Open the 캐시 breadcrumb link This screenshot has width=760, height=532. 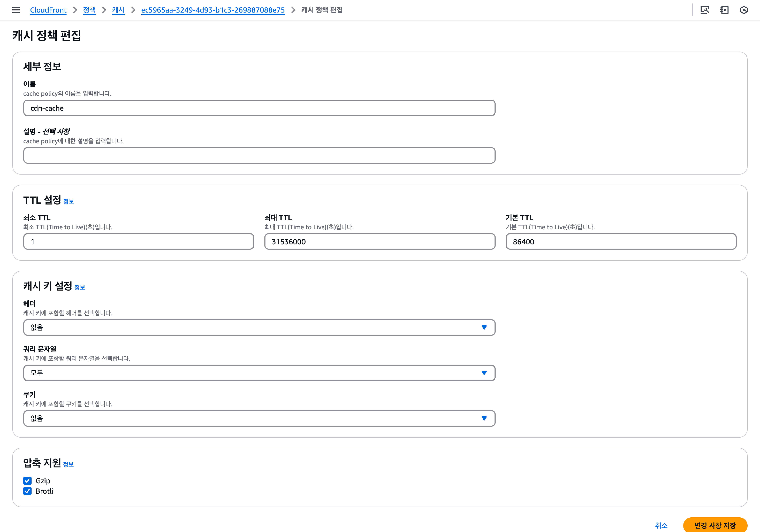tap(118, 10)
